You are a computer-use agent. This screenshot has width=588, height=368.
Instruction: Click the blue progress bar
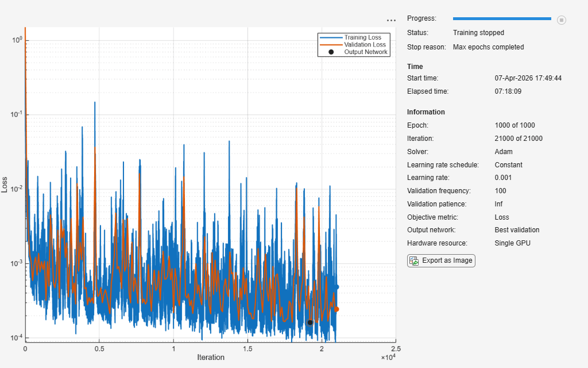click(x=501, y=19)
